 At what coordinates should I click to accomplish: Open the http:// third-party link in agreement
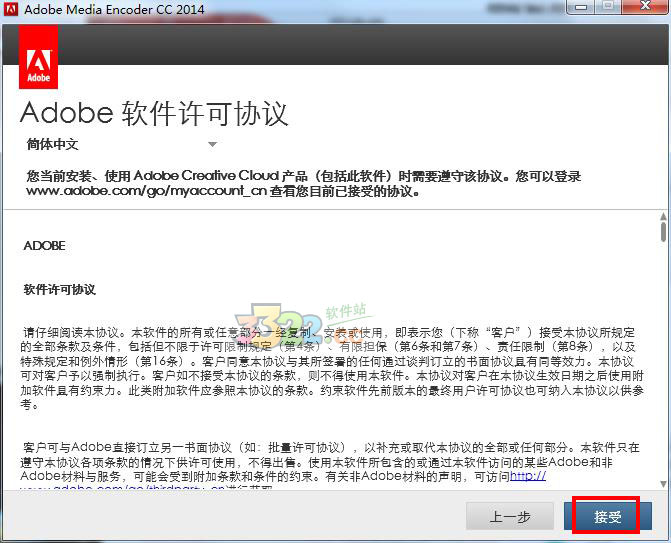528,476
